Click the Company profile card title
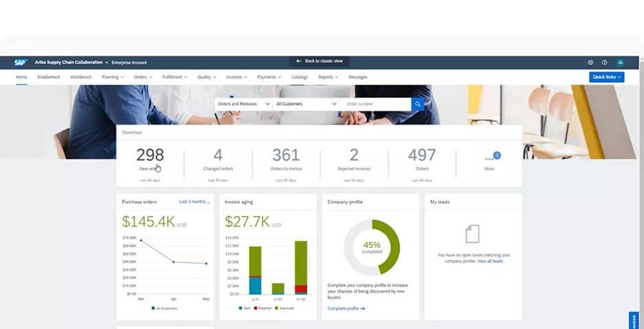The image size is (644, 329). coord(345,202)
